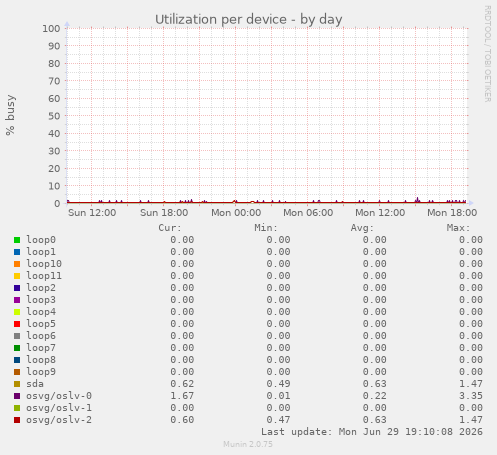The image size is (497, 455).
Task: Click osvg/oslv-2 minimum value 0.47
Action: point(278,420)
